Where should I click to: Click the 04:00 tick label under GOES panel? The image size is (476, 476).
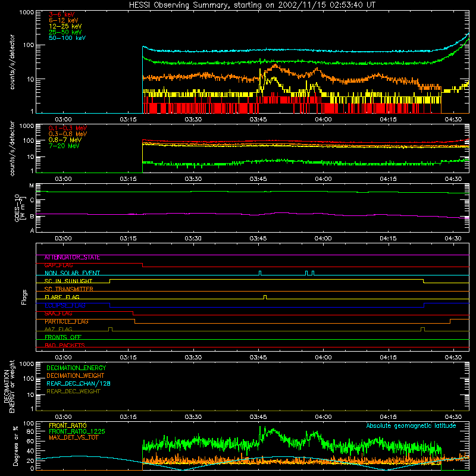[323, 239]
